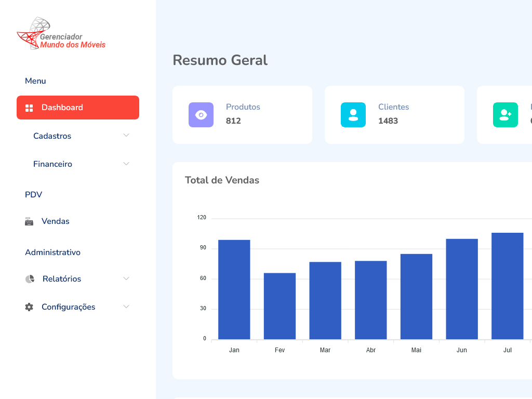Image resolution: width=532 pixels, height=399 pixels.
Task: Expand the Financeiro chevron arrow
Action: 126,164
